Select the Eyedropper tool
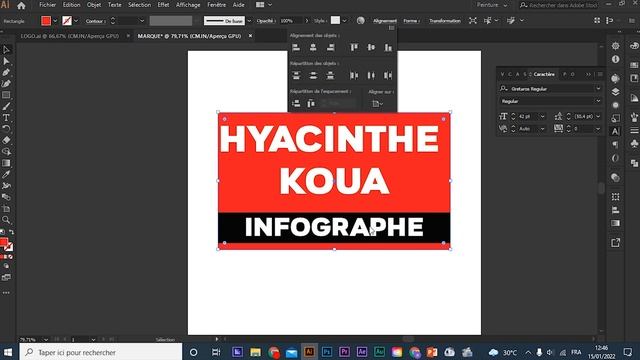The width and height of the screenshot is (640, 360). 6,174
